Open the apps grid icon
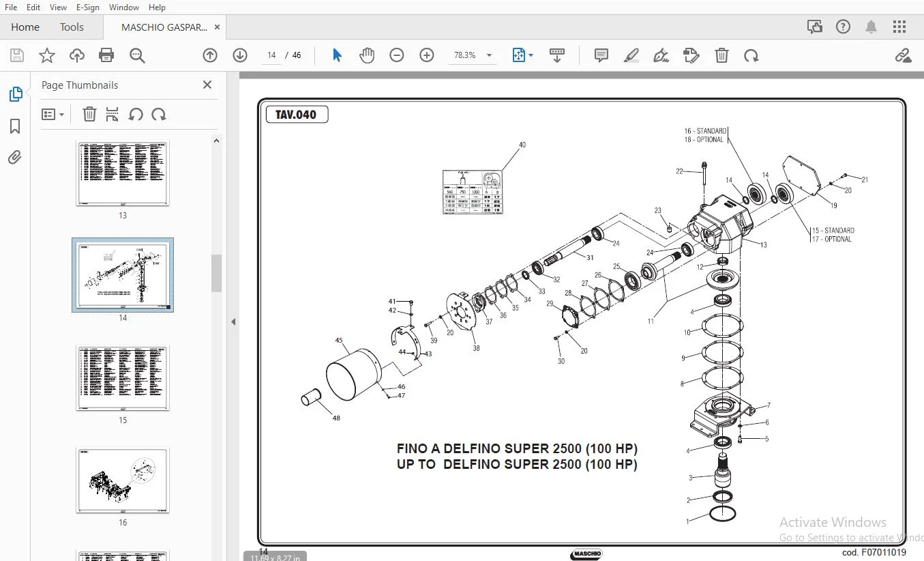Viewport: 924px width, 561px height. pos(899,27)
